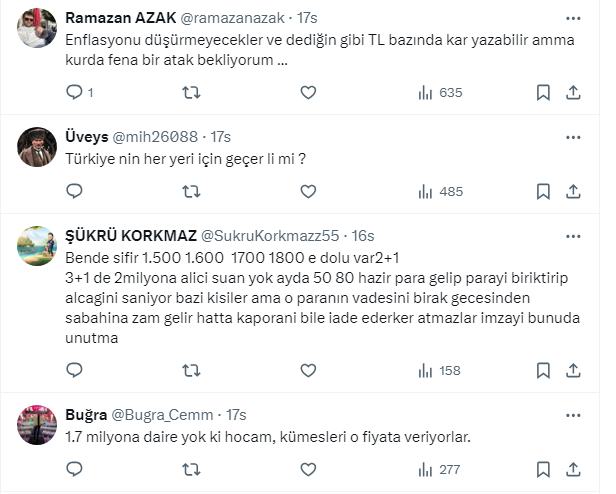View analytics showing 635 views

coord(439,92)
